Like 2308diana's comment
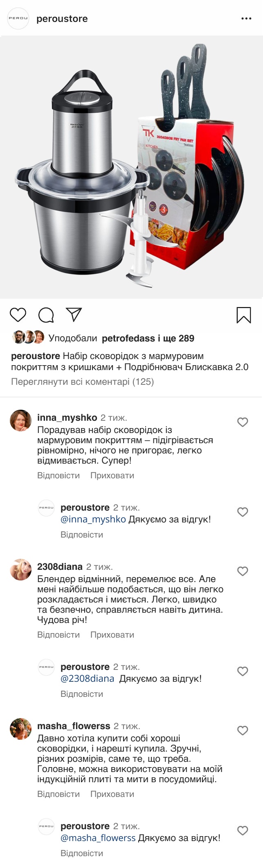Image resolution: width=263 pixels, height=868 pixels. point(243,571)
